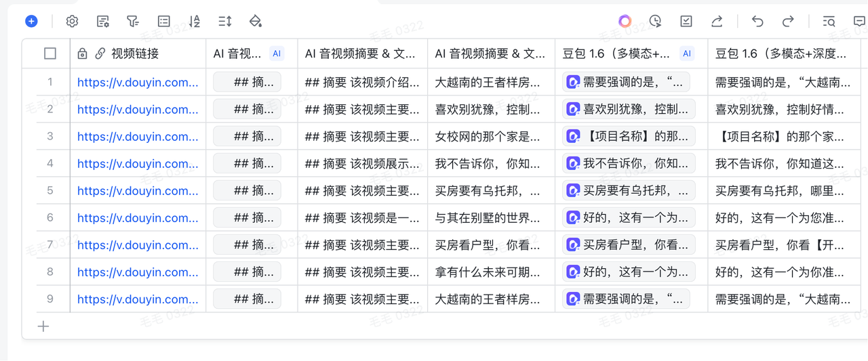
Task: Select cell '女校网的那个家是' in row 3
Action: [x=492, y=136]
